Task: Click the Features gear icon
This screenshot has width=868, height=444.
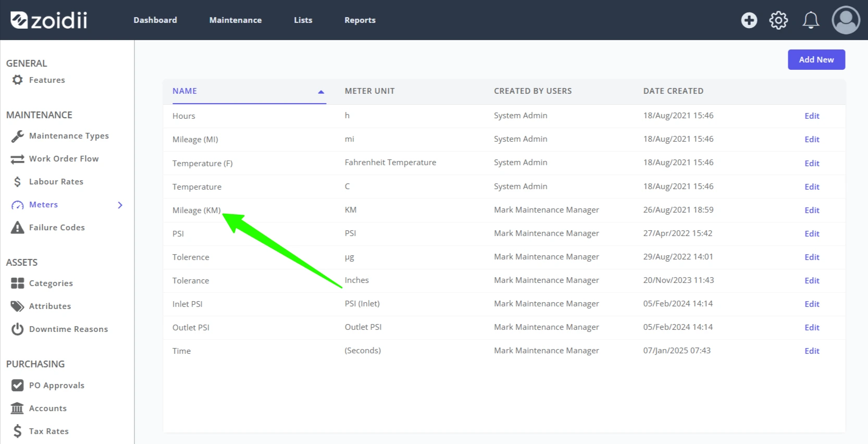Action: pos(18,80)
